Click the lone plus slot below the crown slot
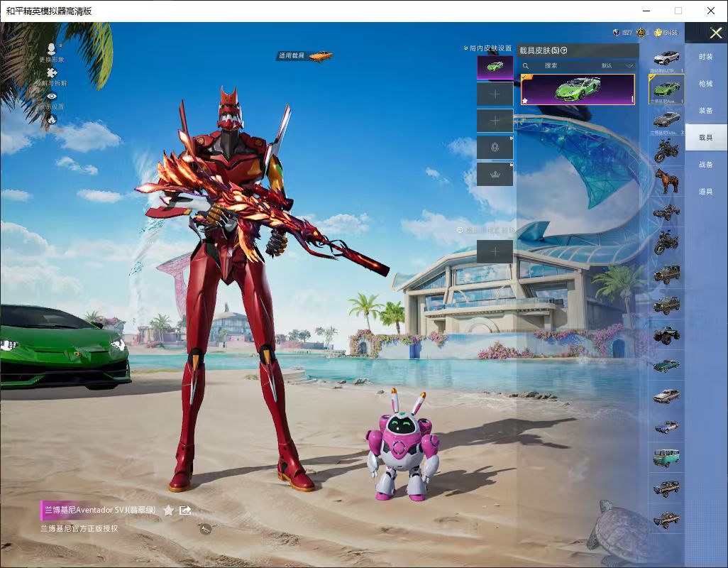This screenshot has height=568, width=728. (495, 252)
